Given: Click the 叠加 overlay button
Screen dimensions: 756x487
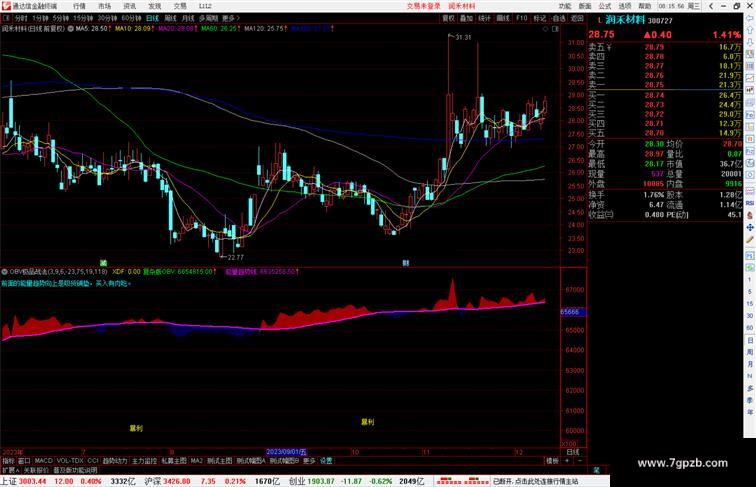Looking at the screenshot, I should pyautogui.click(x=466, y=18).
